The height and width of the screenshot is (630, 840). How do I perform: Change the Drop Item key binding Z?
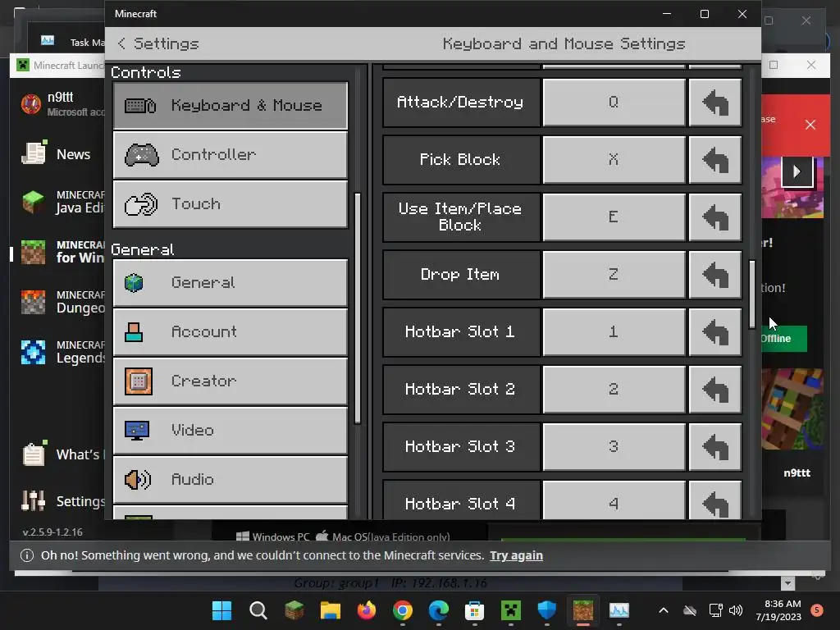[x=614, y=274]
